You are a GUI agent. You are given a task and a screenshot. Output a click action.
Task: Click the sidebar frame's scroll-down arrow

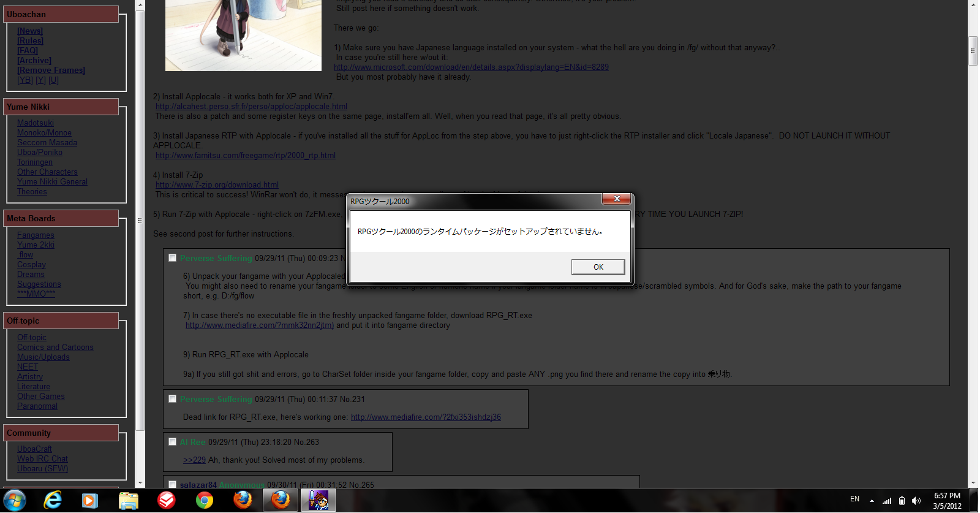click(140, 483)
